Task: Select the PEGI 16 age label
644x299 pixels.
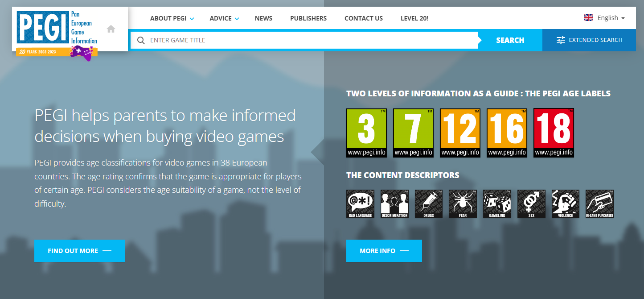Action: tap(507, 133)
